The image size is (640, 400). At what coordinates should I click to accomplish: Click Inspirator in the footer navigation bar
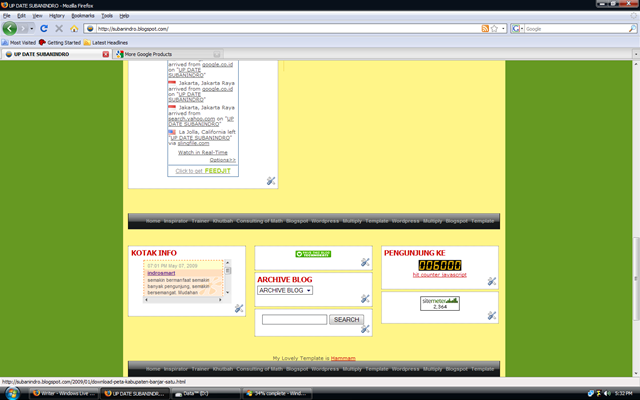pos(176,369)
